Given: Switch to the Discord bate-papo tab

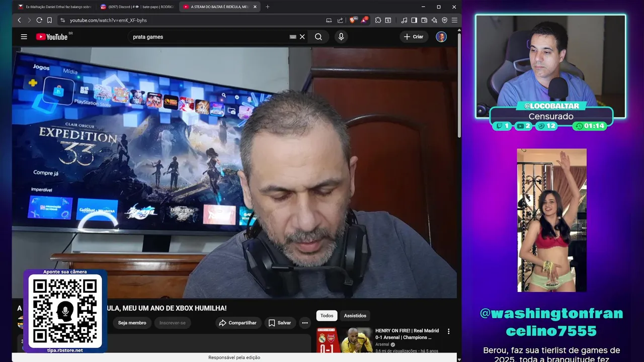Looking at the screenshot, I should pos(137,7).
